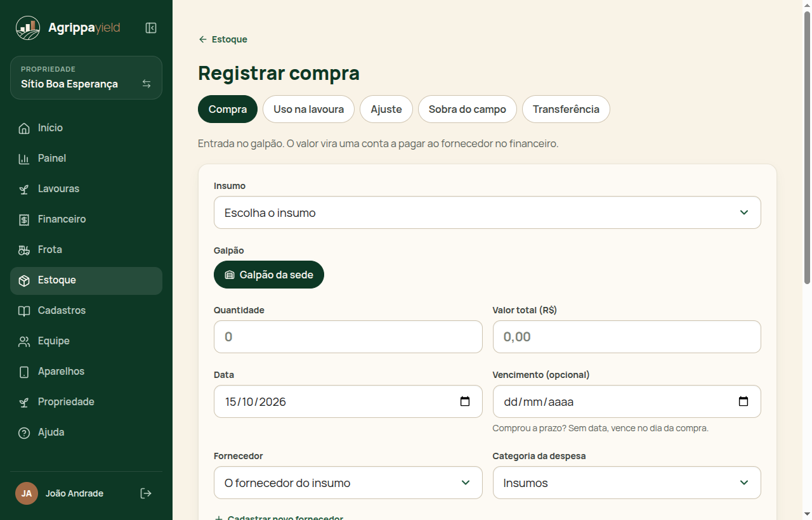Open the Sítio Boa Esperança property selector
This screenshot has height=520, width=812.
[x=86, y=77]
